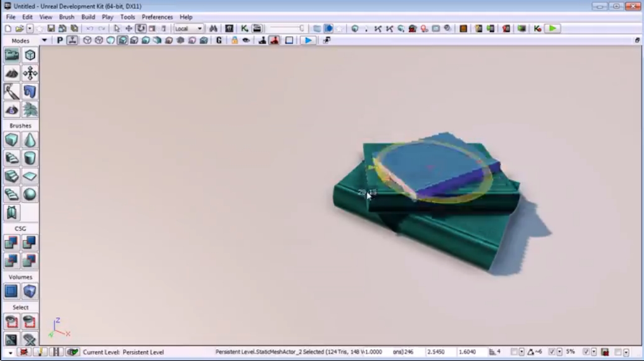The height and width of the screenshot is (361, 644).
Task: Open the Play menu
Action: point(107,17)
